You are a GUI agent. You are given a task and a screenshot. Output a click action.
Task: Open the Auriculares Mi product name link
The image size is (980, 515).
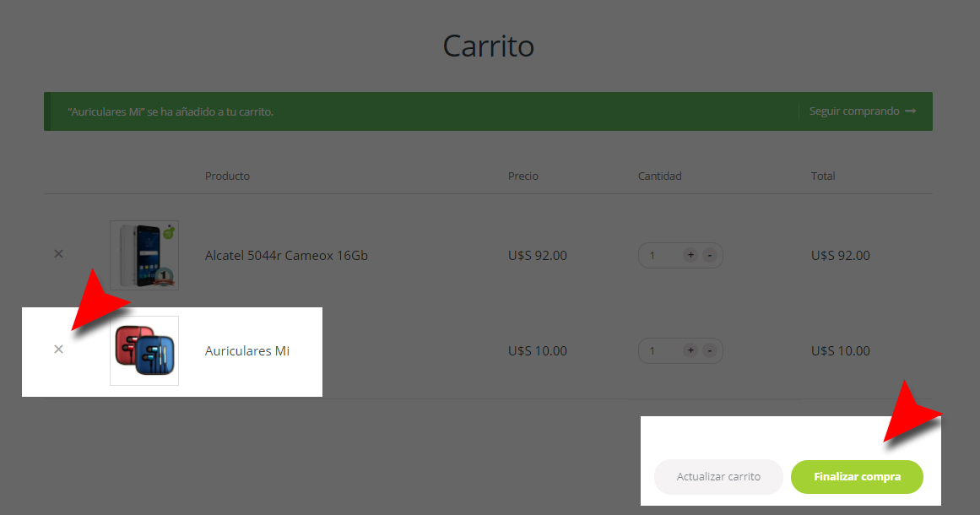(x=247, y=351)
